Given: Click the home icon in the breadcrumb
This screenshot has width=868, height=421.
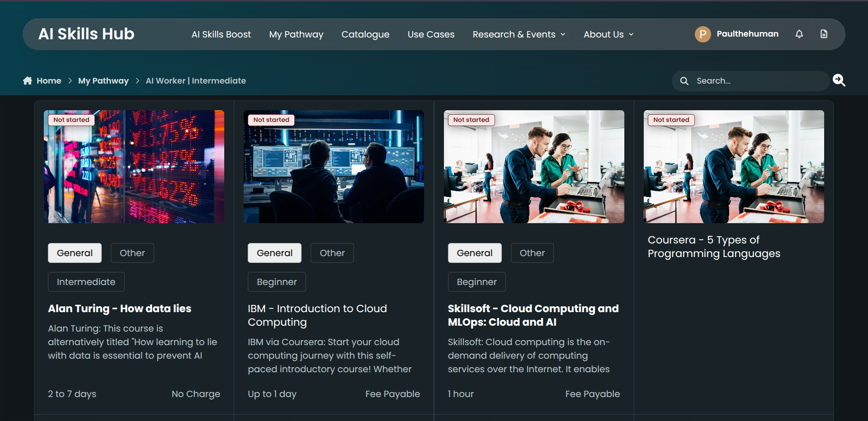Looking at the screenshot, I should 28,80.
